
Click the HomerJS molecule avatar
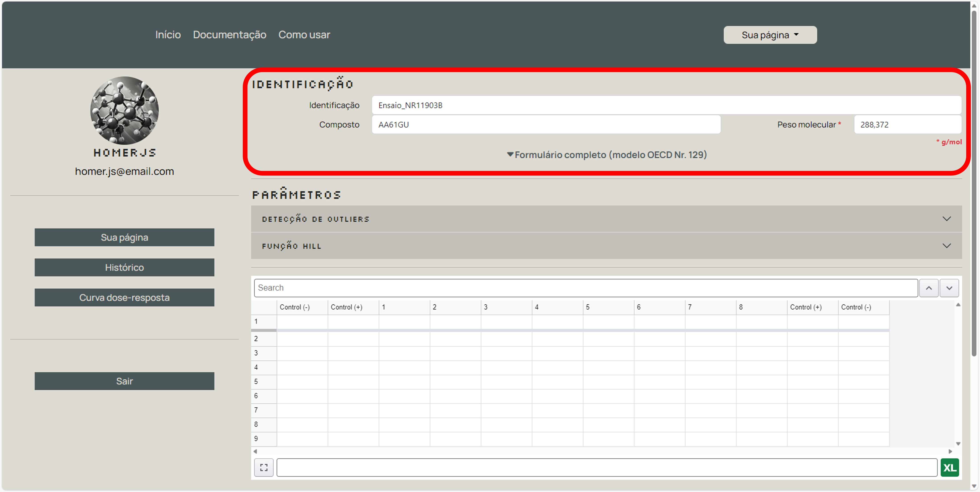[x=125, y=110]
